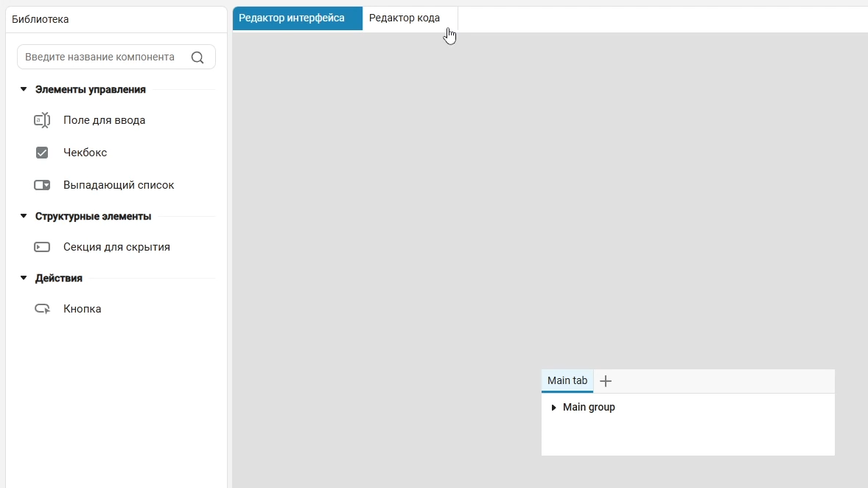Image resolution: width=868 pixels, height=488 pixels.
Task: Collapse the Структурные элементы category
Action: (24, 216)
